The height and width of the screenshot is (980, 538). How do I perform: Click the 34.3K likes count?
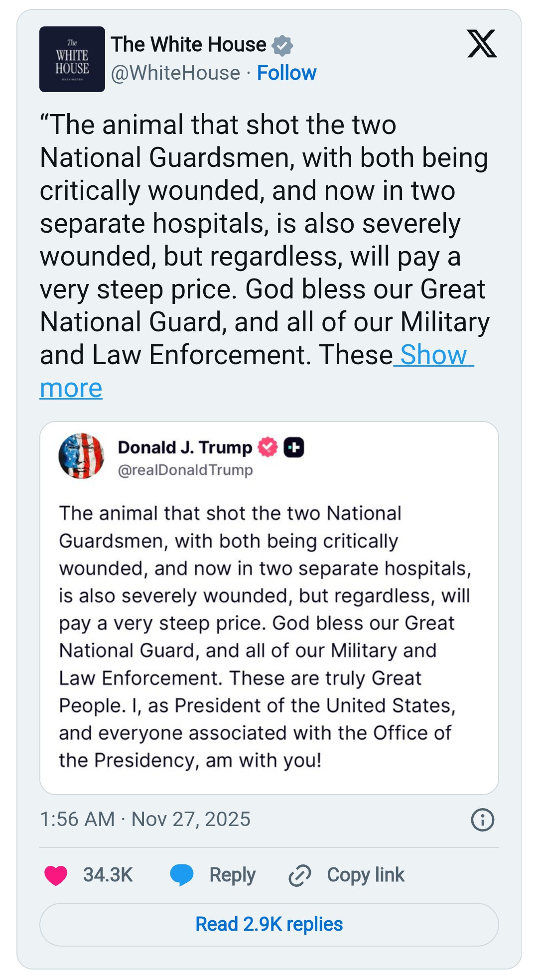(108, 875)
